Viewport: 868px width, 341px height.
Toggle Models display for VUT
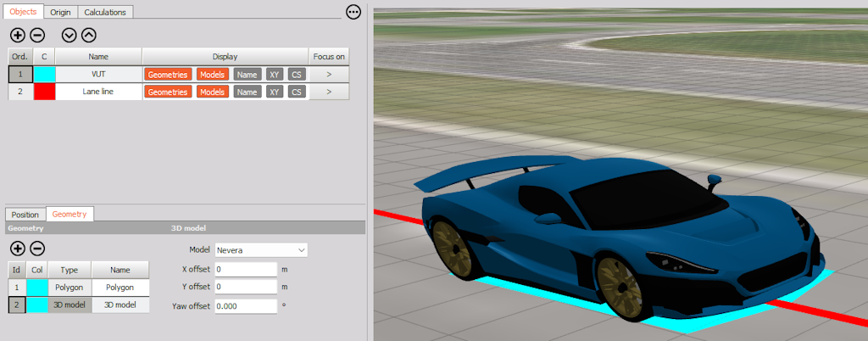(x=213, y=75)
